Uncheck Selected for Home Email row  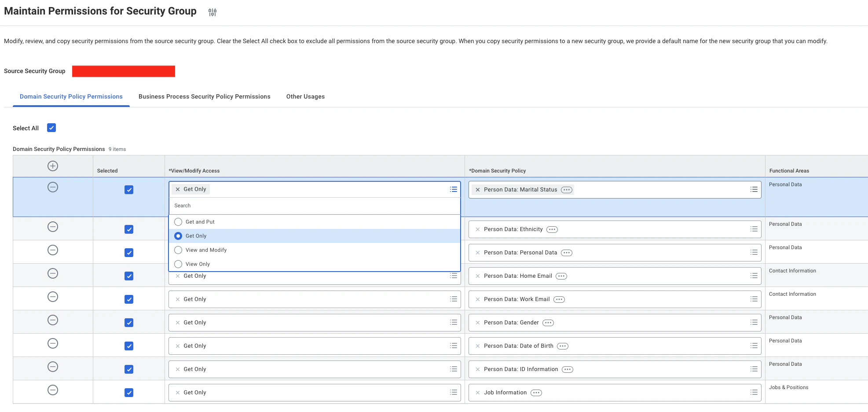(x=129, y=276)
